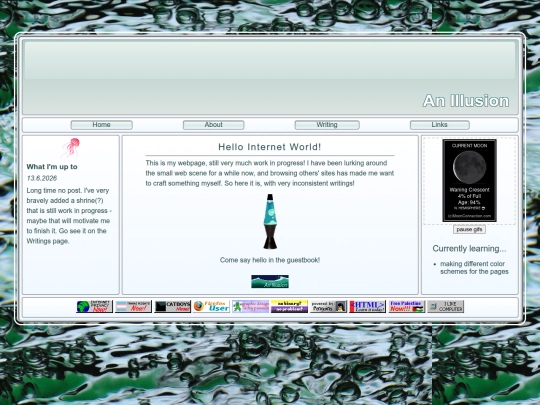Click the Come say hello in the guestbook text

[270, 260]
